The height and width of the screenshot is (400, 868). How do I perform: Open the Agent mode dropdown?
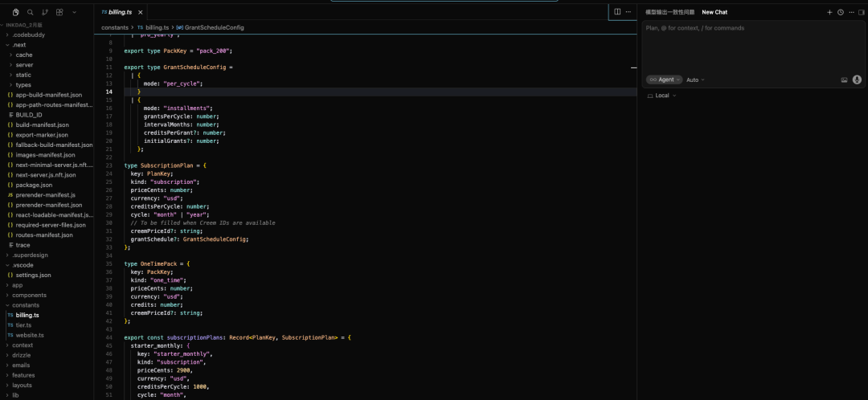click(x=664, y=80)
